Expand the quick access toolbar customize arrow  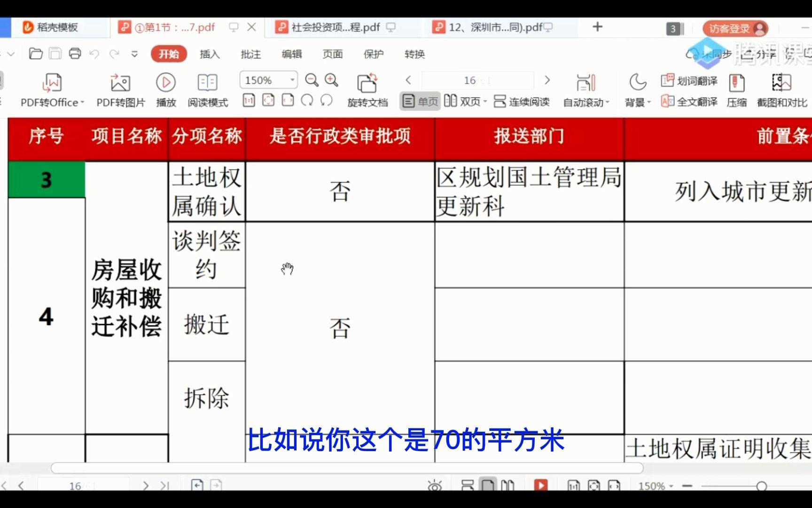[x=134, y=54]
